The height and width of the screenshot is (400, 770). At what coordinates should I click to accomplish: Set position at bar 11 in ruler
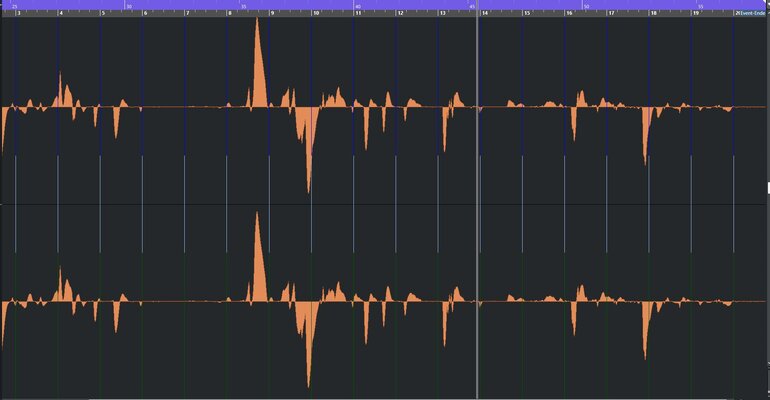(x=358, y=13)
